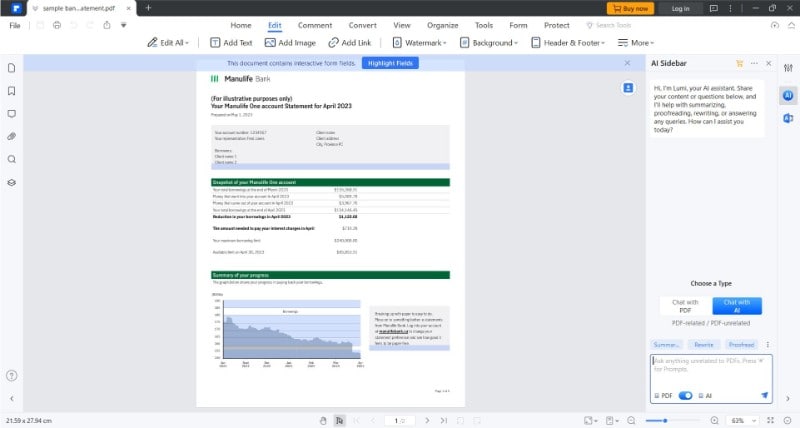Click the print icon in quick toolbar
Image resolution: width=800 pixels, height=428 pixels.
point(57,25)
